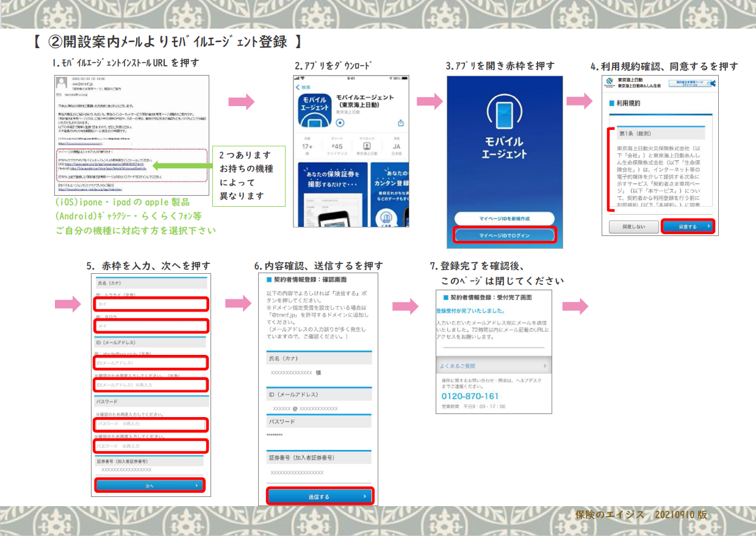Click the Tokio Marine logo on terms page
The height and width of the screenshot is (536, 756).
click(x=608, y=83)
